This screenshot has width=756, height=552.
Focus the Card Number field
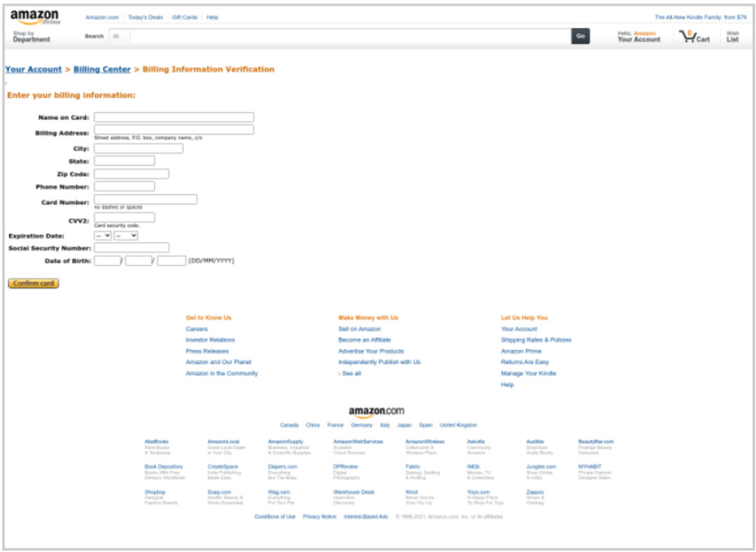coord(146,199)
